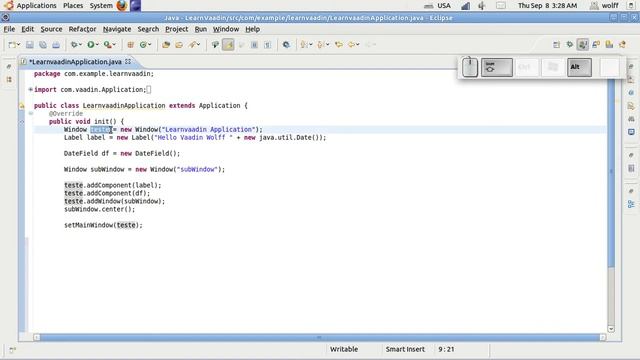Open the New Java Class dropdown arrow
The image size is (640, 360).
coord(150,45)
